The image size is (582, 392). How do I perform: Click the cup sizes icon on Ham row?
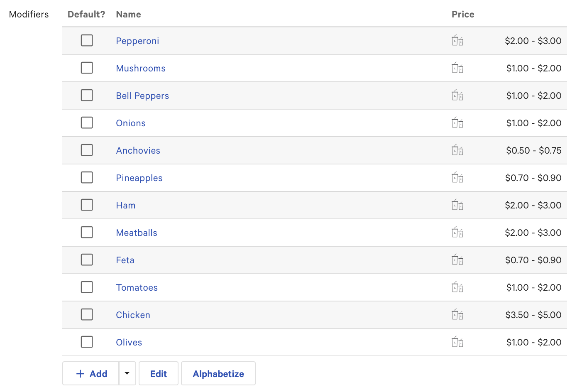[457, 205]
